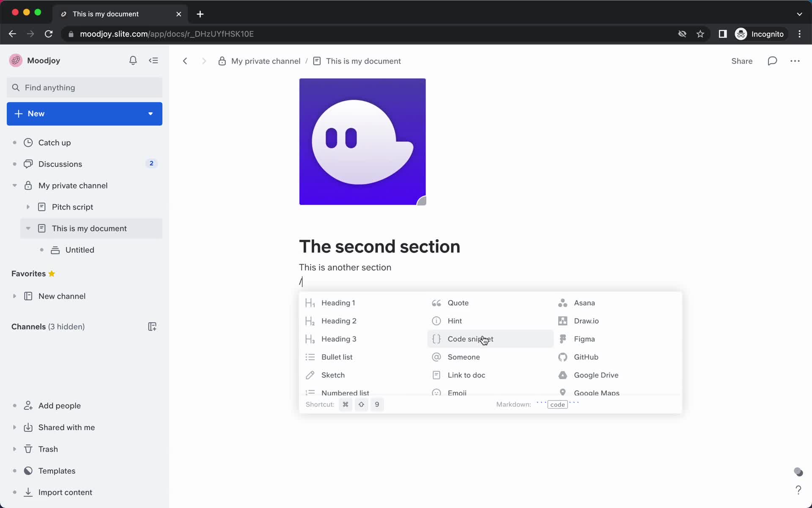Open the Share menu
This screenshot has width=812, height=508.
(x=742, y=60)
